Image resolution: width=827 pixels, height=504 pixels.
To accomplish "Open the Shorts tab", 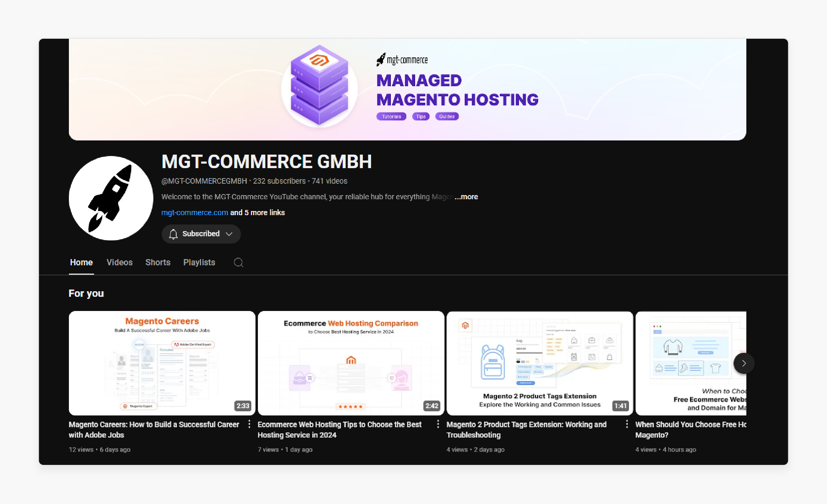I will [158, 263].
